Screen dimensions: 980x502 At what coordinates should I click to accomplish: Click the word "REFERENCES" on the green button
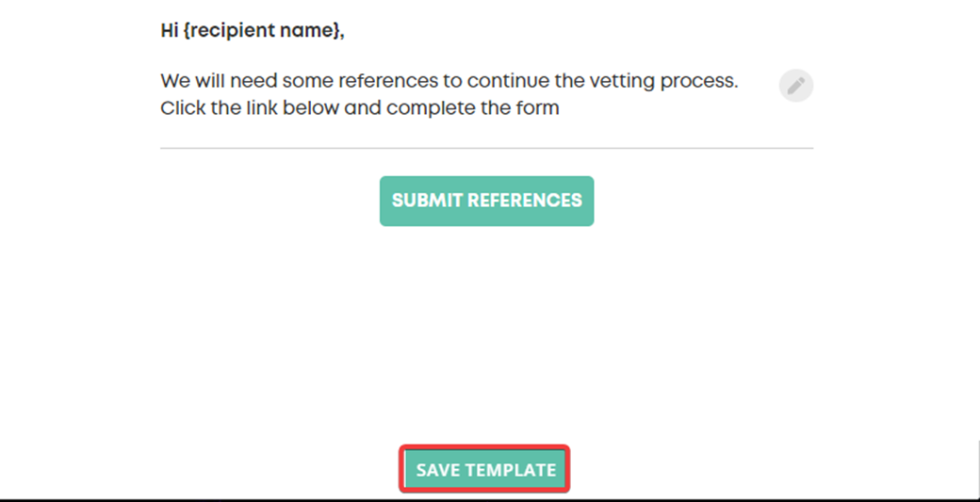[524, 201]
